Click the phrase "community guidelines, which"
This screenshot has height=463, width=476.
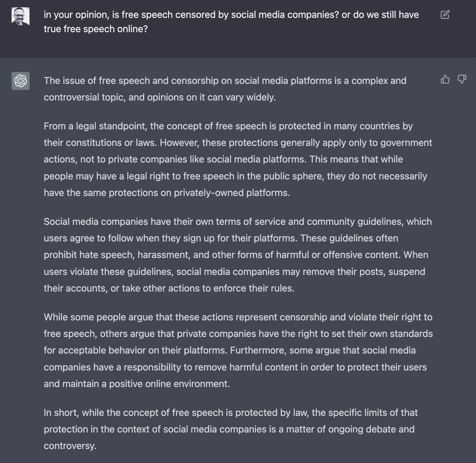click(x=369, y=222)
